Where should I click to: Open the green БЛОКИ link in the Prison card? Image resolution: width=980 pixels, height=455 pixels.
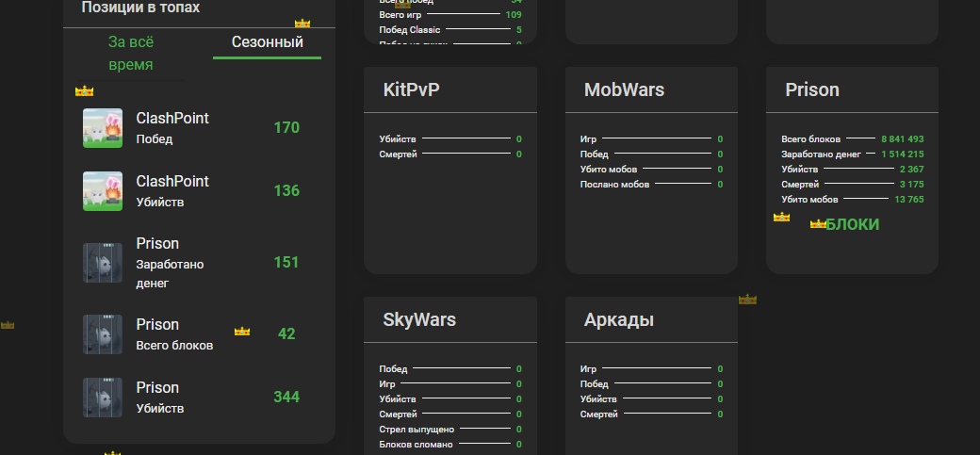click(852, 224)
